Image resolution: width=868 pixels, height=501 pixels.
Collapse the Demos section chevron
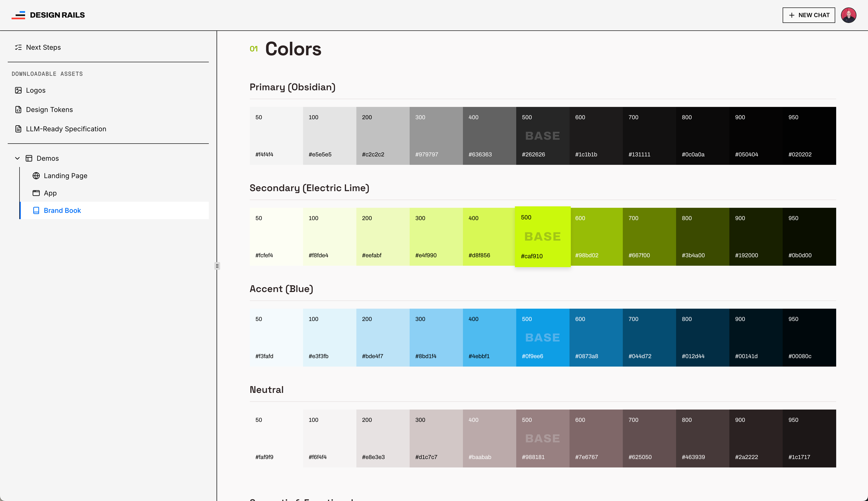pyautogui.click(x=17, y=158)
